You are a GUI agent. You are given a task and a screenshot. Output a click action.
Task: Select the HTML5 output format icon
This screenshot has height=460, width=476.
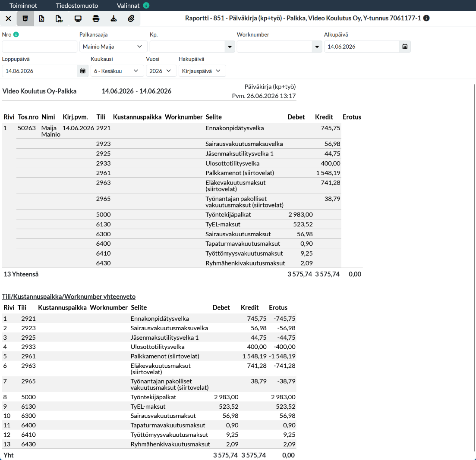click(25, 19)
